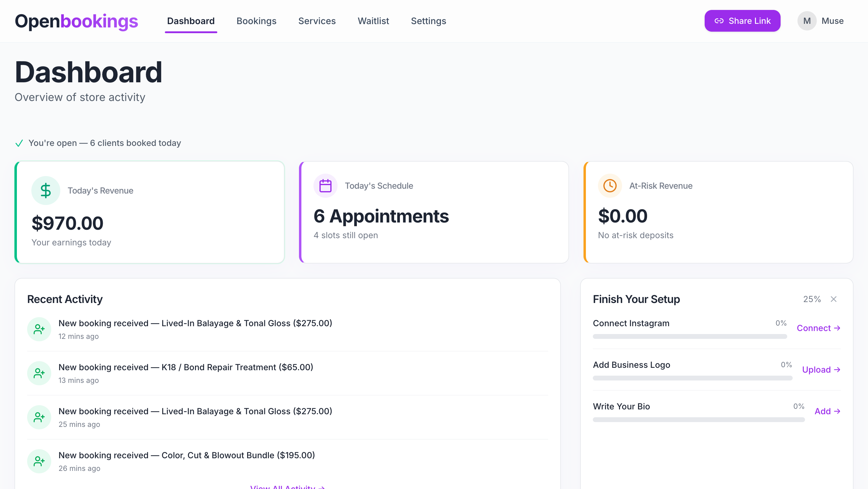Select the user-add icon on the K18 Bond Repair entry
The height and width of the screenshot is (489, 868).
click(39, 373)
